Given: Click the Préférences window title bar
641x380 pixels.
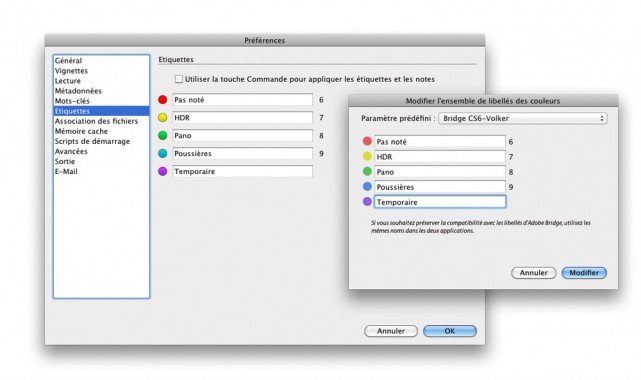Looking at the screenshot, I should pyautogui.click(x=265, y=40).
